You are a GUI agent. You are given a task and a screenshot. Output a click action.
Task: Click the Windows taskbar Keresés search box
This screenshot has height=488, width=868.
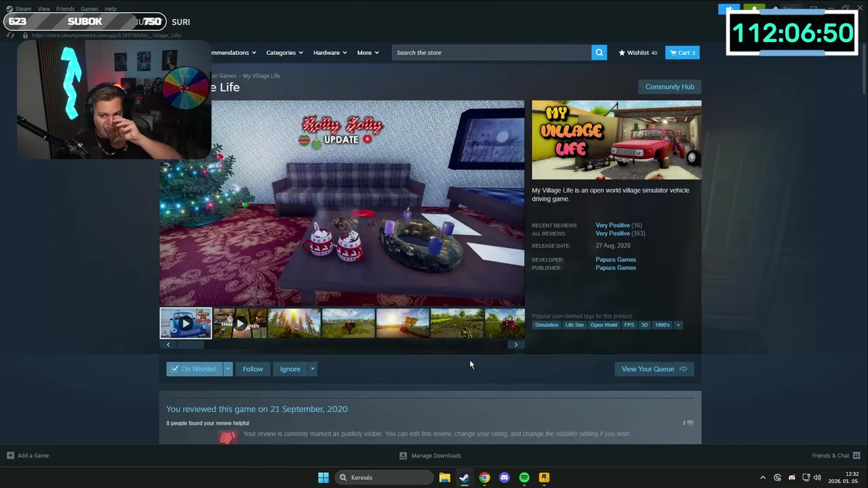385,477
